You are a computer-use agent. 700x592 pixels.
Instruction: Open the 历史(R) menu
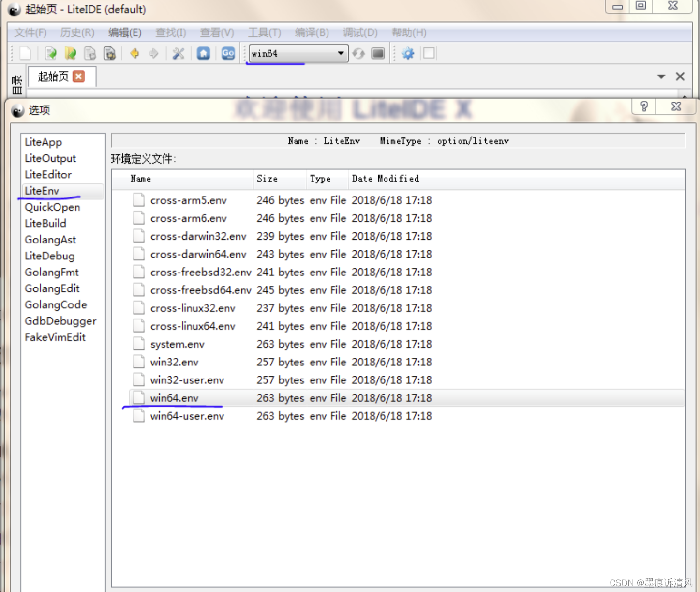pyautogui.click(x=77, y=32)
